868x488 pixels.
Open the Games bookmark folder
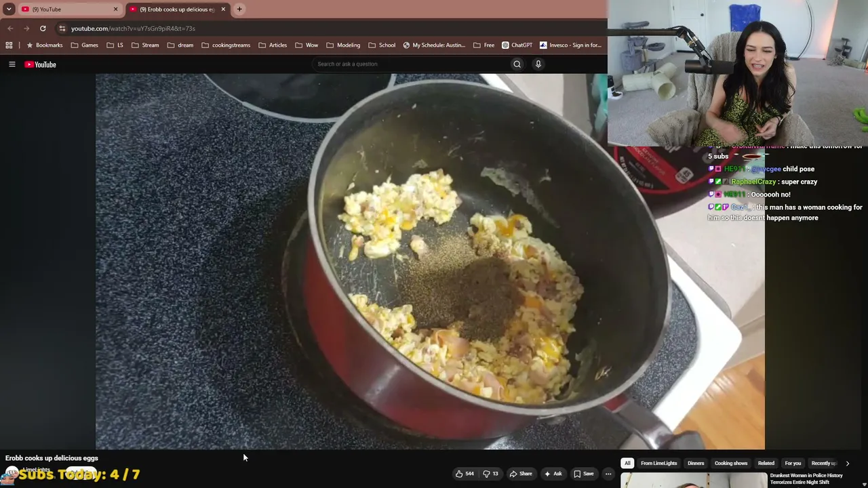85,45
